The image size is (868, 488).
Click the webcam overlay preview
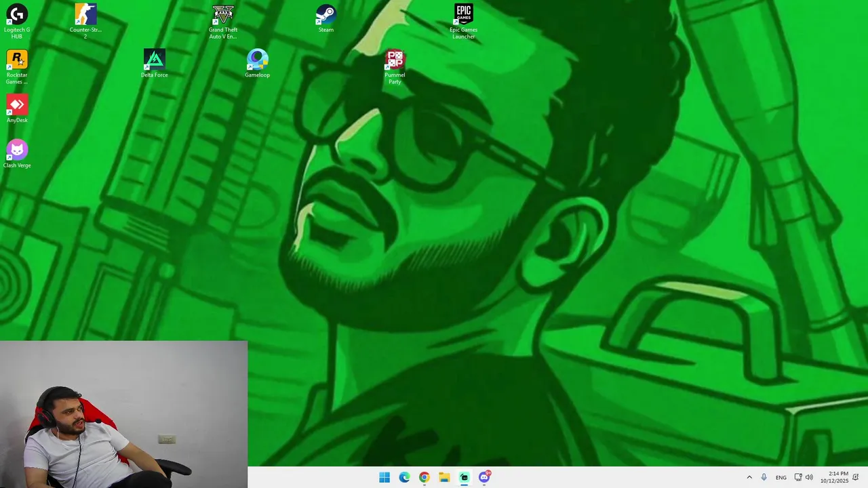(123, 414)
